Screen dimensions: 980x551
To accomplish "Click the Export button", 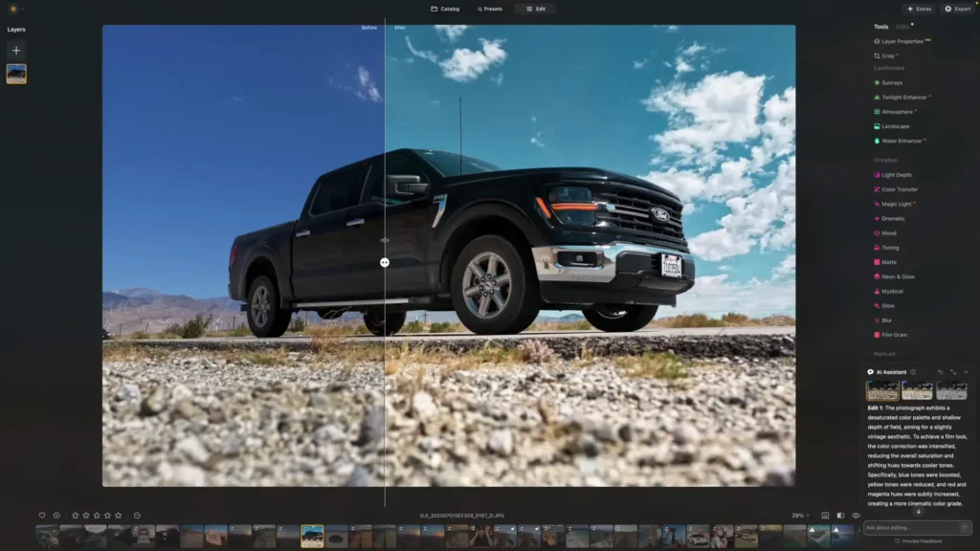I will [x=956, y=9].
